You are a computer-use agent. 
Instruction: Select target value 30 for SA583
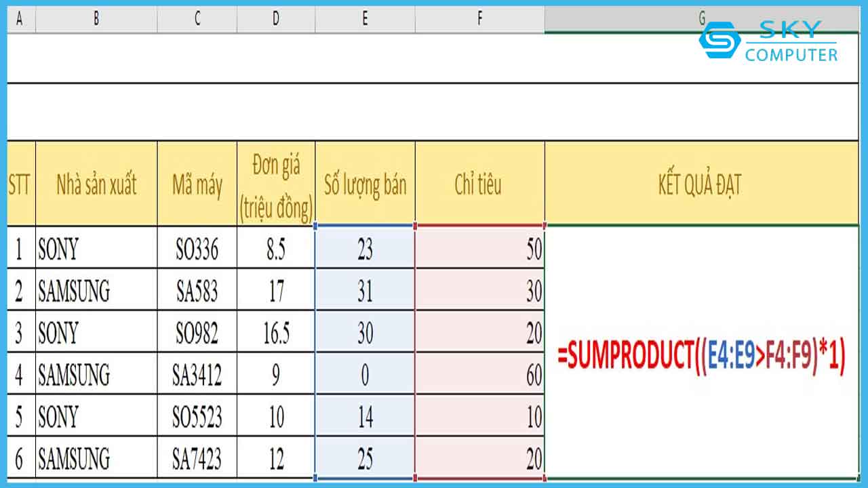[480, 289]
